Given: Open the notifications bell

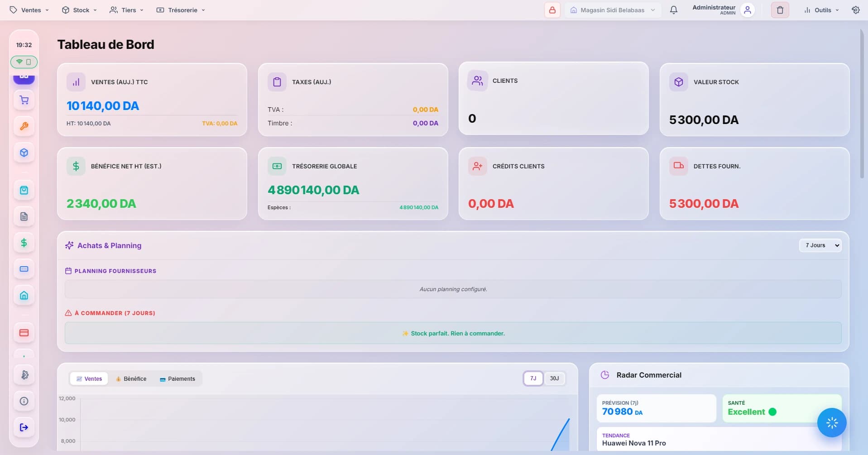Looking at the screenshot, I should 674,10.
